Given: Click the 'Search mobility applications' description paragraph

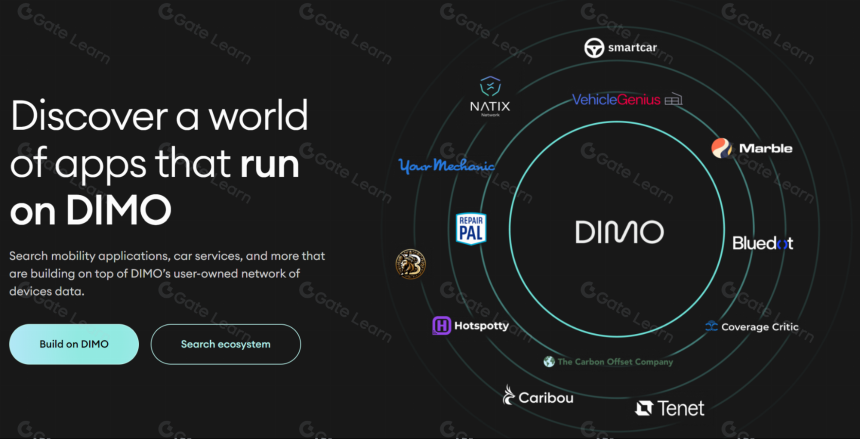Looking at the screenshot, I should tap(167, 273).
